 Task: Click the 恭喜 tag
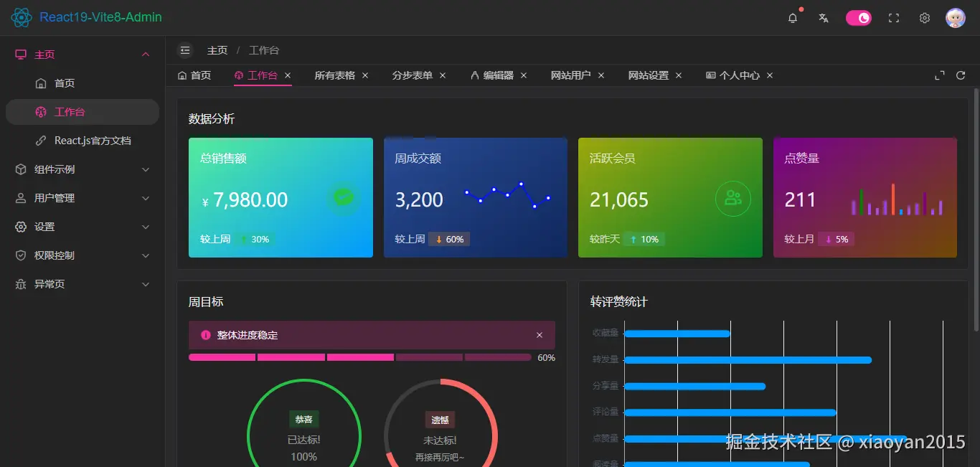click(304, 420)
